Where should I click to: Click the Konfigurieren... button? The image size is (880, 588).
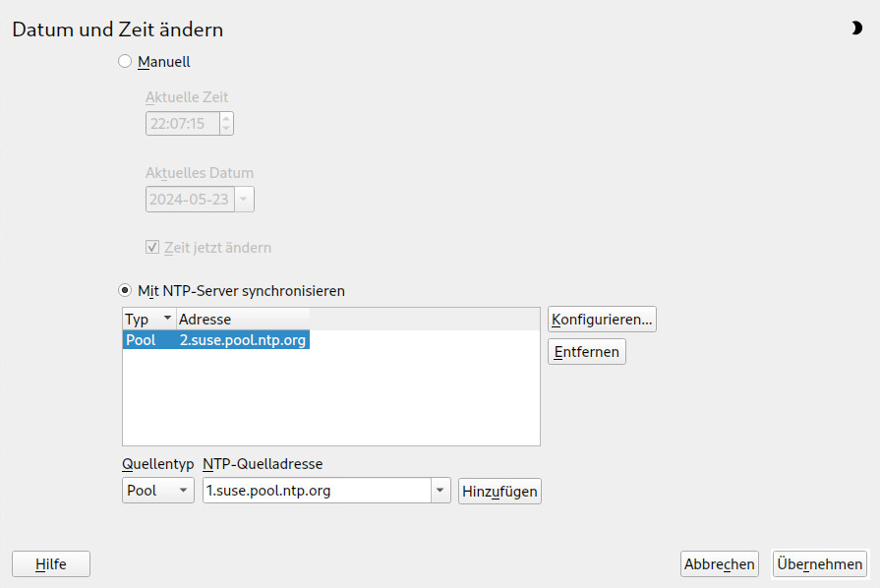[602, 320]
